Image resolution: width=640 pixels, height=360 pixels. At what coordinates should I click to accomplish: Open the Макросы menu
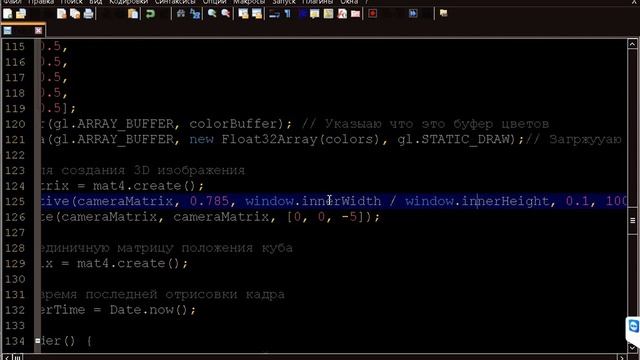(x=249, y=2)
